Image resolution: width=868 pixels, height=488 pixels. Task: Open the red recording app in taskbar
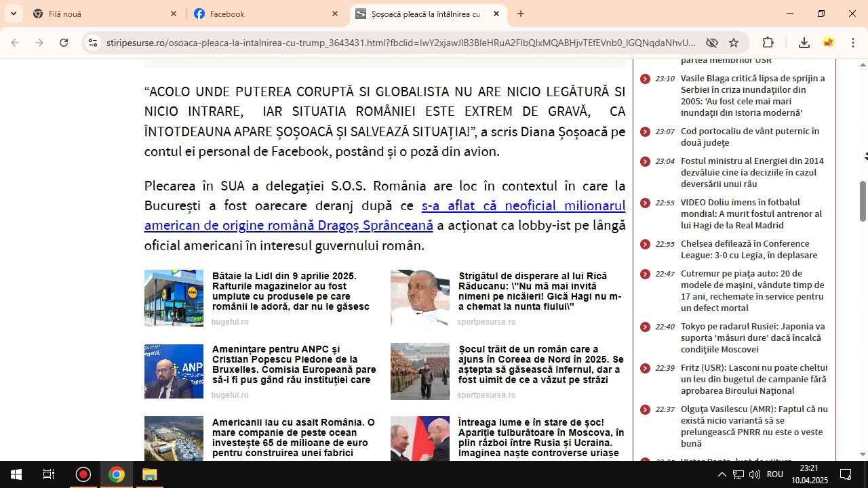click(83, 474)
